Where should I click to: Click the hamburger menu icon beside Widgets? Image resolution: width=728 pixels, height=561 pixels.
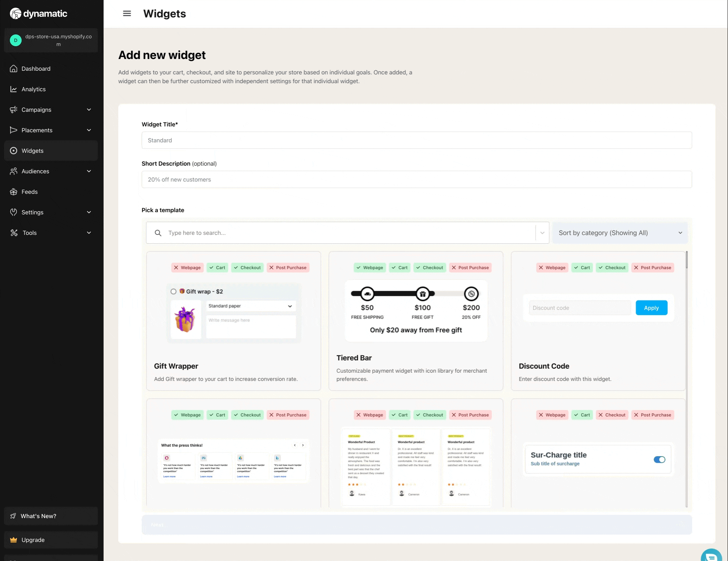pyautogui.click(x=127, y=14)
